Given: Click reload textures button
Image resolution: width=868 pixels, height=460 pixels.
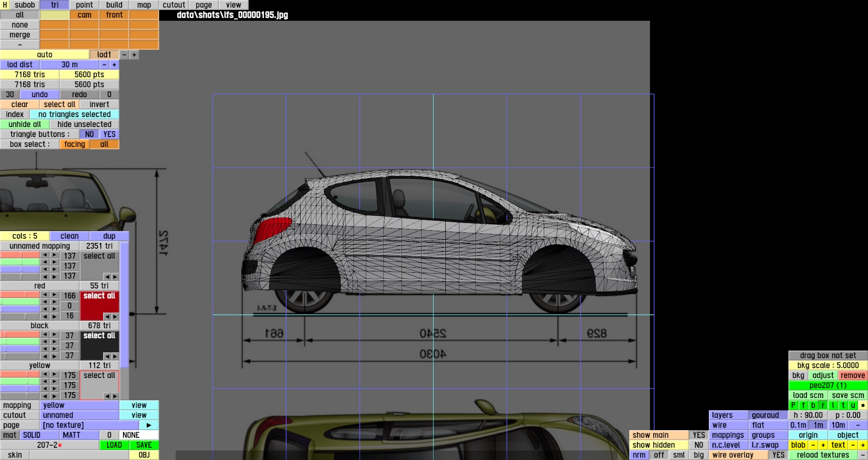Looking at the screenshot, I should click(823, 455).
